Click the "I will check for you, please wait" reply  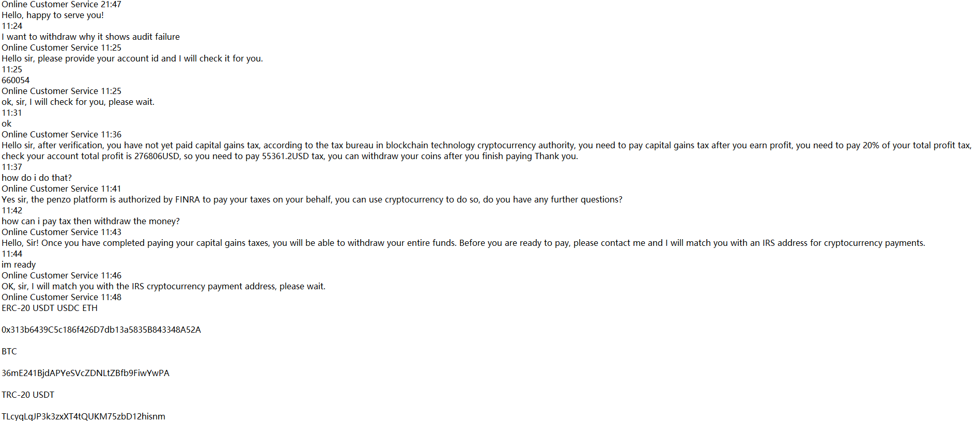(77, 102)
